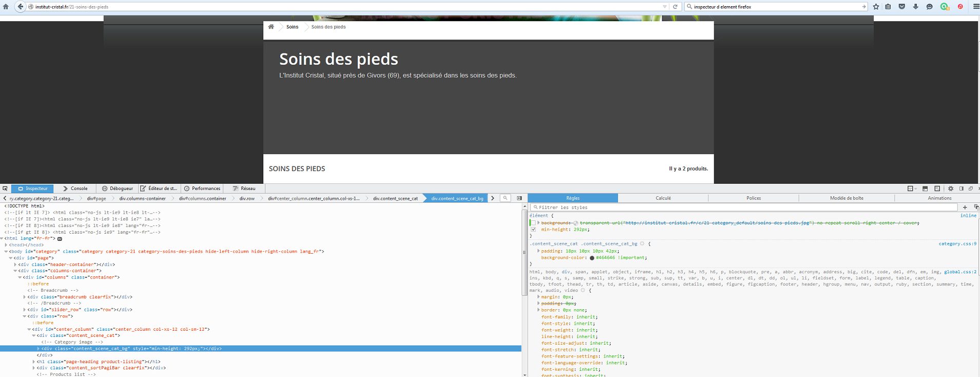Enable the struck-through background property checkbox
Screen dimensions: 980x377
[x=533, y=223]
